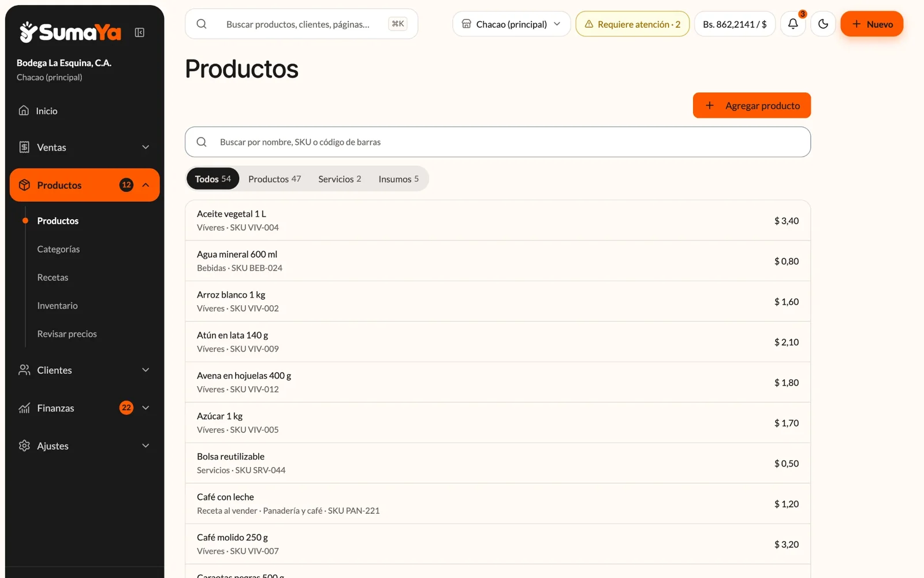
Task: Click the Productos box icon in sidebar
Action: pyautogui.click(x=24, y=185)
